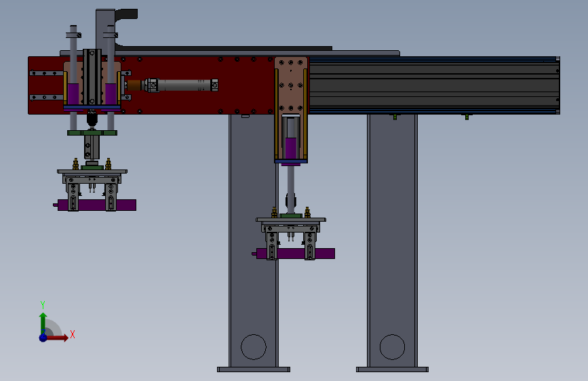Select the circular hole in the left support column
Screen dimensions: 588x381
[254, 347]
